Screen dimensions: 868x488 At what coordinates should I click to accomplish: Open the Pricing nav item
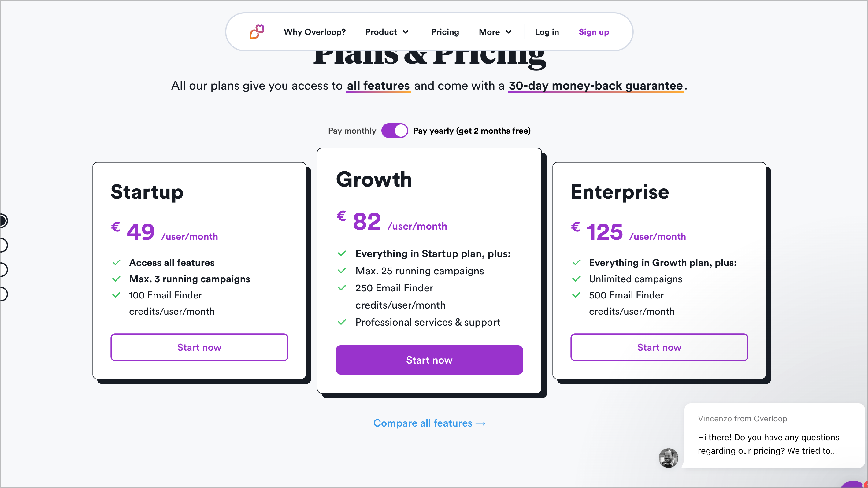pyautogui.click(x=445, y=32)
